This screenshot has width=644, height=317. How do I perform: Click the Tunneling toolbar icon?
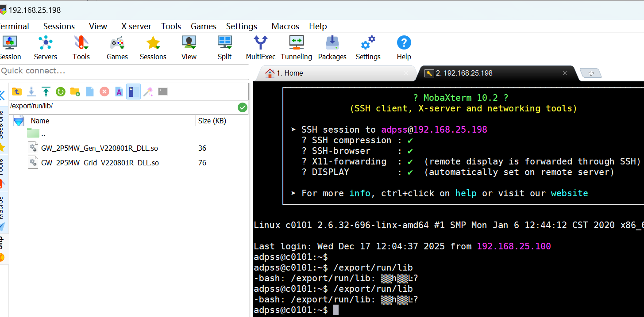click(x=296, y=48)
